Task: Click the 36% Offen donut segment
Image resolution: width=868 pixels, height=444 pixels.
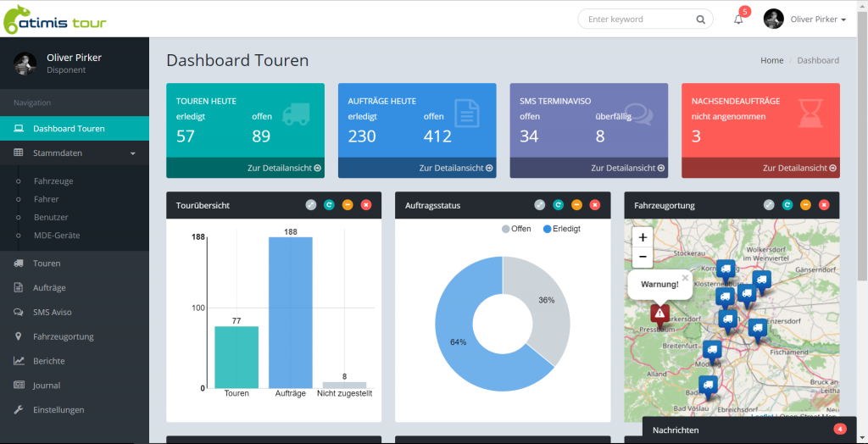Action: click(548, 302)
